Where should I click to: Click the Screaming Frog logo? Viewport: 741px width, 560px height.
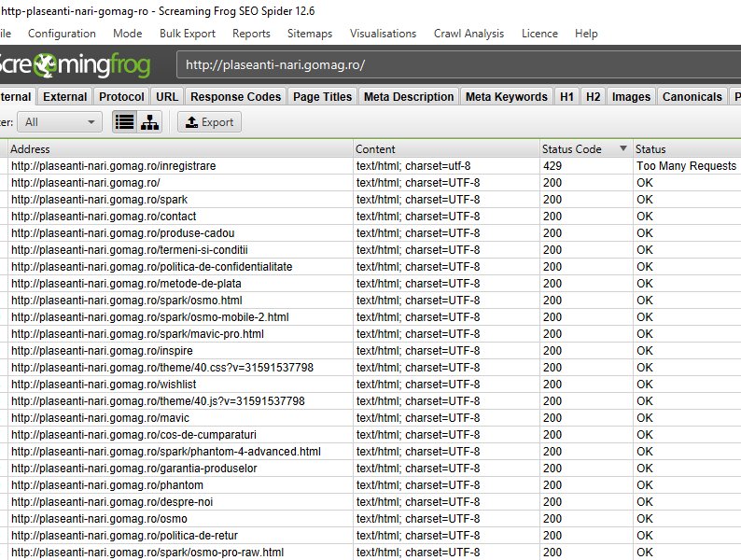pyautogui.click(x=75, y=64)
